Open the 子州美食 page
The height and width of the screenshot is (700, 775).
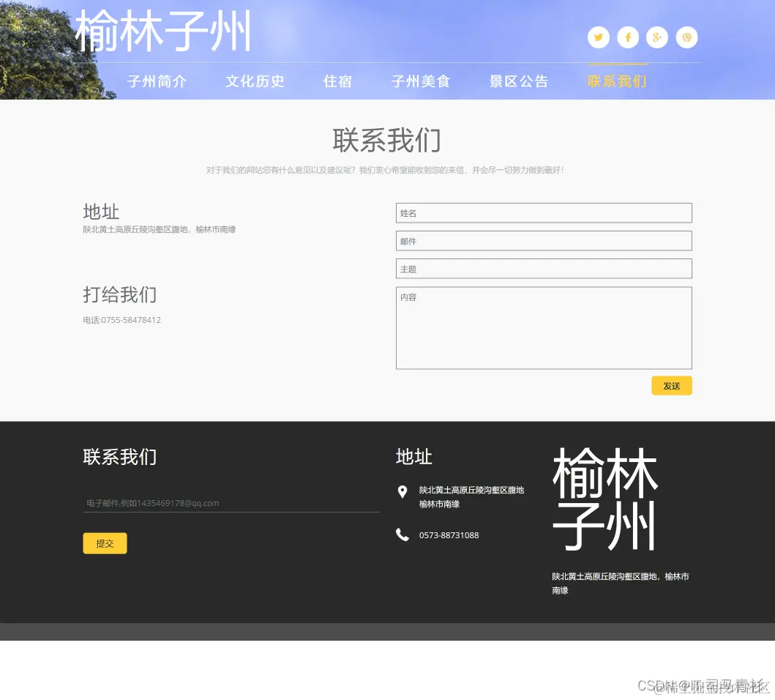[x=420, y=81]
